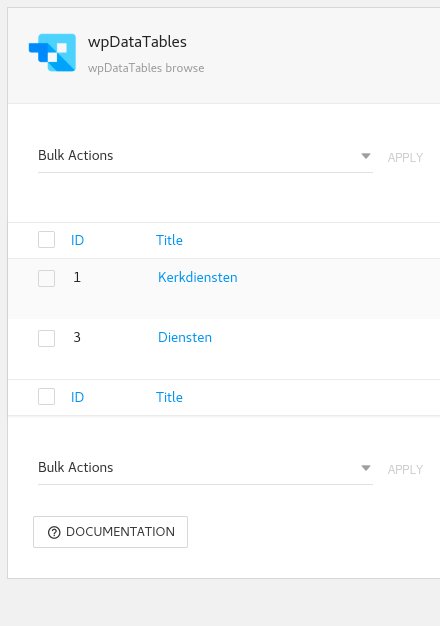Sort by ID using the header column
Viewport: 440px width, 626px height.
click(77, 240)
